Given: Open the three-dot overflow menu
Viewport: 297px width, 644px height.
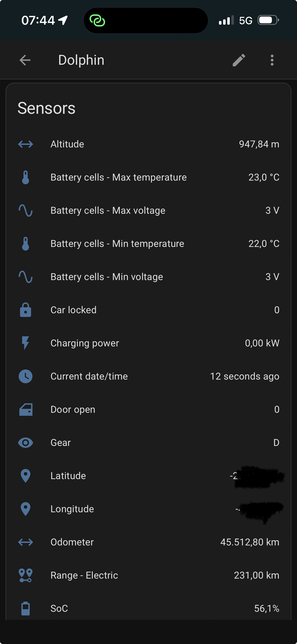Looking at the screenshot, I should 272,60.
